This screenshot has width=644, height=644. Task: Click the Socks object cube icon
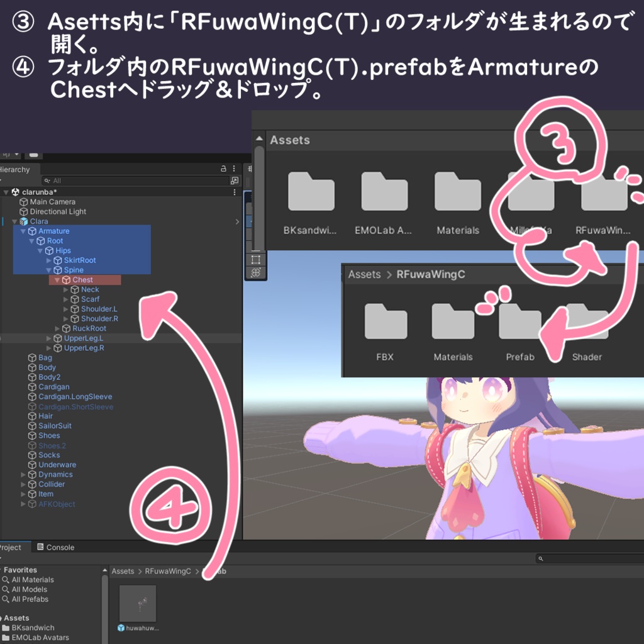[x=32, y=455]
